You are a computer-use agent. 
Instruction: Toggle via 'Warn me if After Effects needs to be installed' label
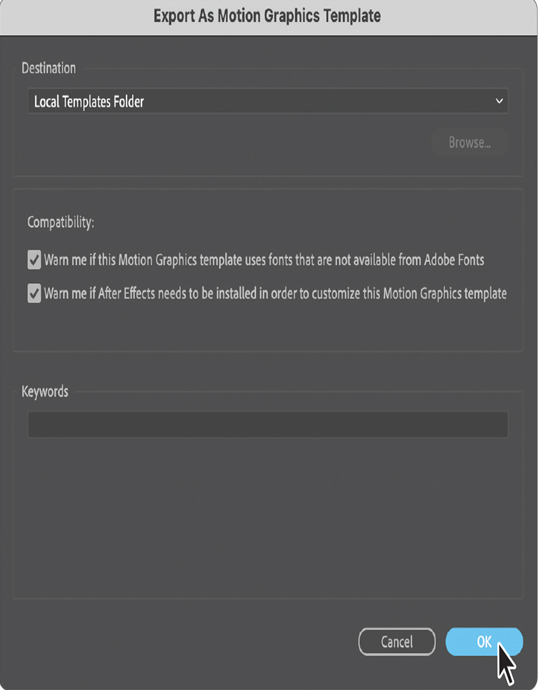click(x=275, y=294)
